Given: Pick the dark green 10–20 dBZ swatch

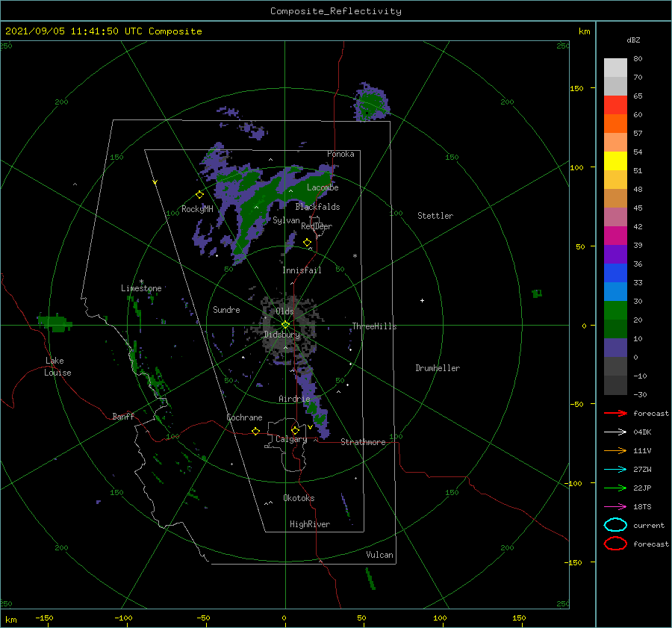Looking at the screenshot, I should pyautogui.click(x=615, y=329).
